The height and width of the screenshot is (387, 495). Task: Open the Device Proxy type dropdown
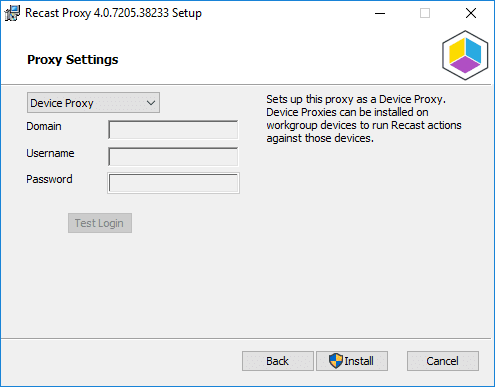coord(93,103)
